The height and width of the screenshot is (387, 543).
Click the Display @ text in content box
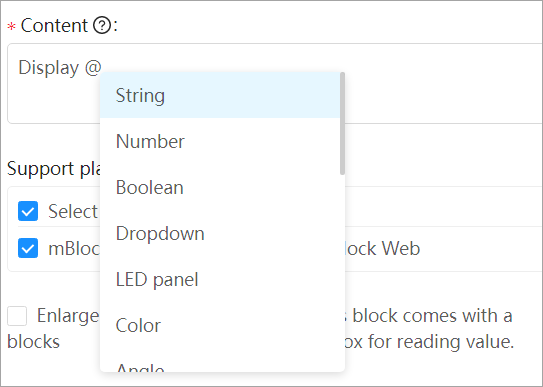tap(60, 67)
